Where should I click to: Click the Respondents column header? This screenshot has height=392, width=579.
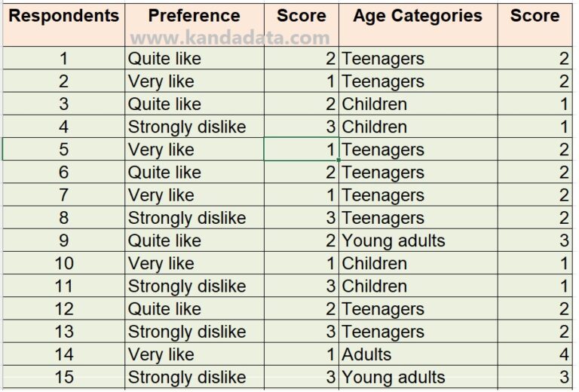[63, 16]
